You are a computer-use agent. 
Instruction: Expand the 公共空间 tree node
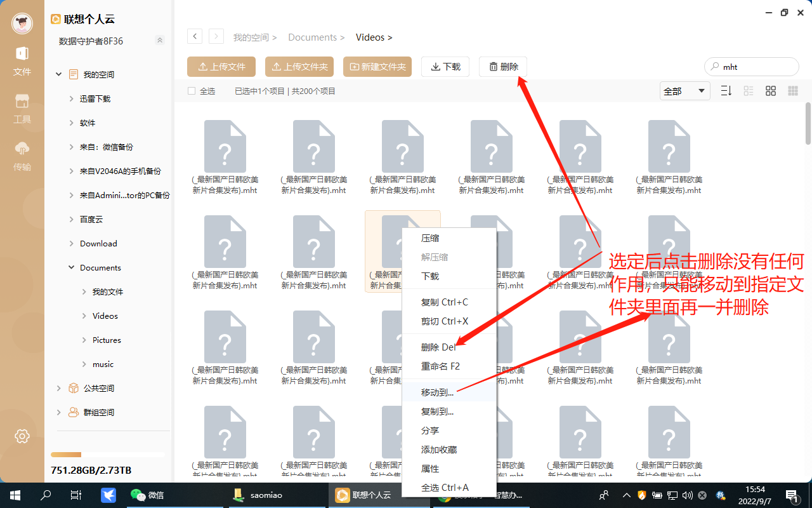tap(59, 388)
